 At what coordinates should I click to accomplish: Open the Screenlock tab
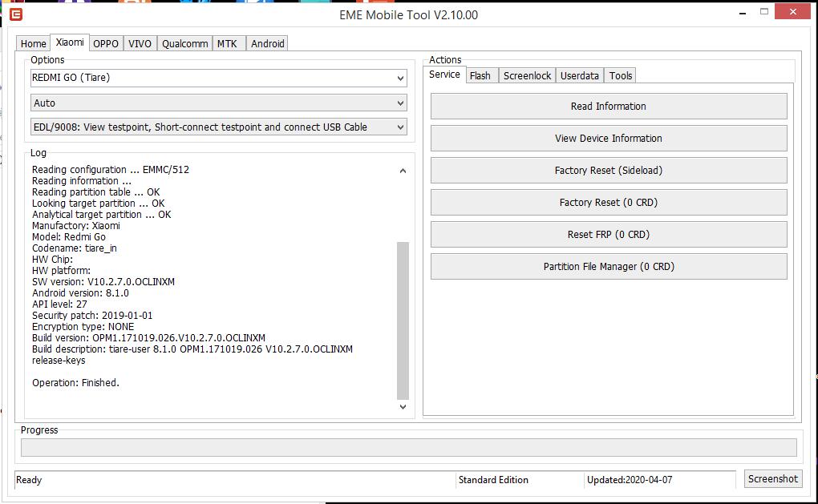tap(527, 76)
